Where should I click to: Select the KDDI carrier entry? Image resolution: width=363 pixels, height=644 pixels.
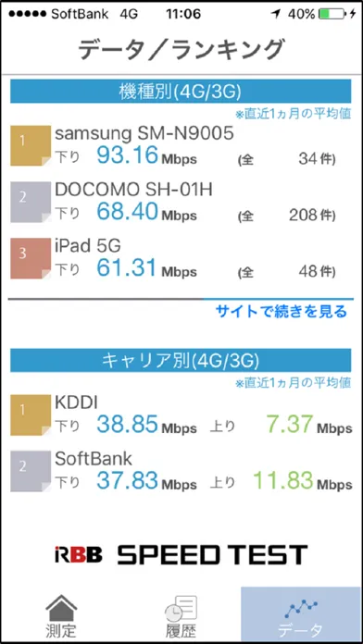(181, 415)
